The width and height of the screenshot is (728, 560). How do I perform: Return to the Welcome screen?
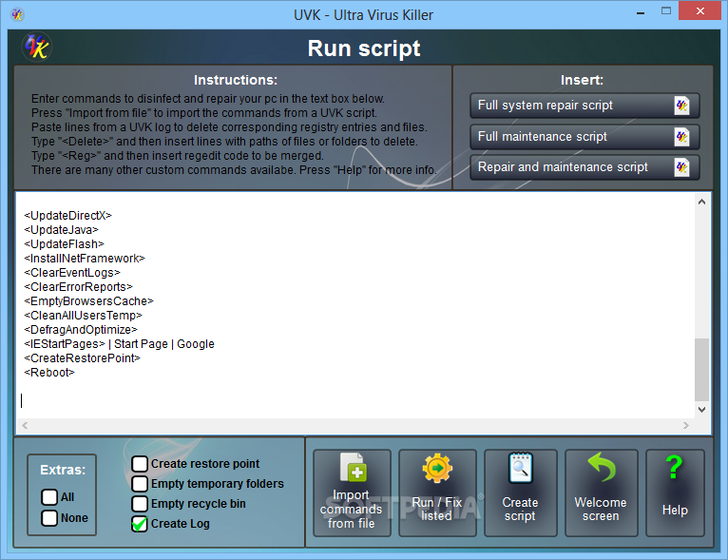(602, 493)
